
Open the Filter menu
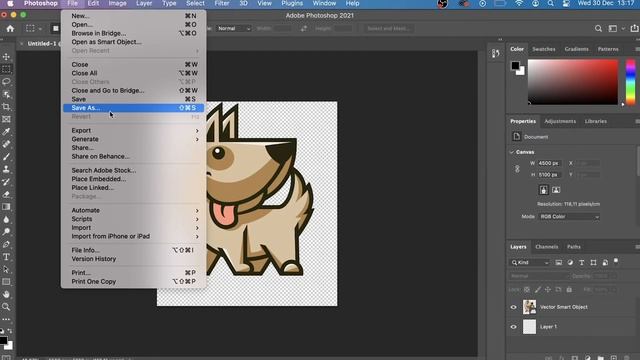[222, 3]
